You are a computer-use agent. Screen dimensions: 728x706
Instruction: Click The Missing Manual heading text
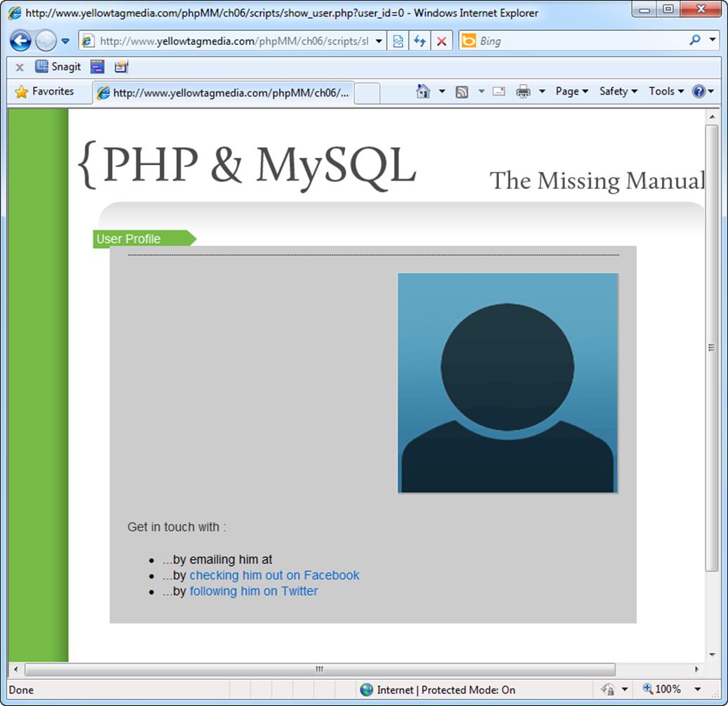597,181
